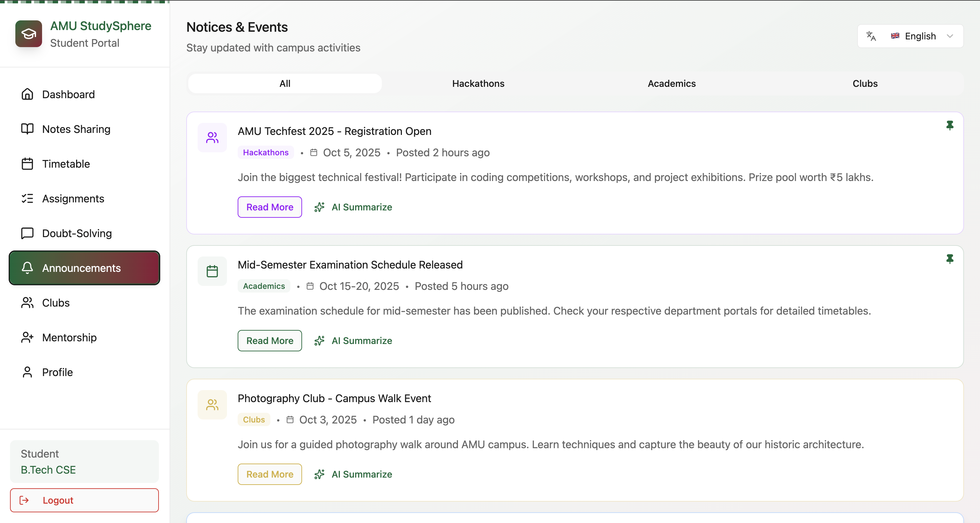
Task: Open Notes Sharing in the sidebar
Action: point(76,129)
